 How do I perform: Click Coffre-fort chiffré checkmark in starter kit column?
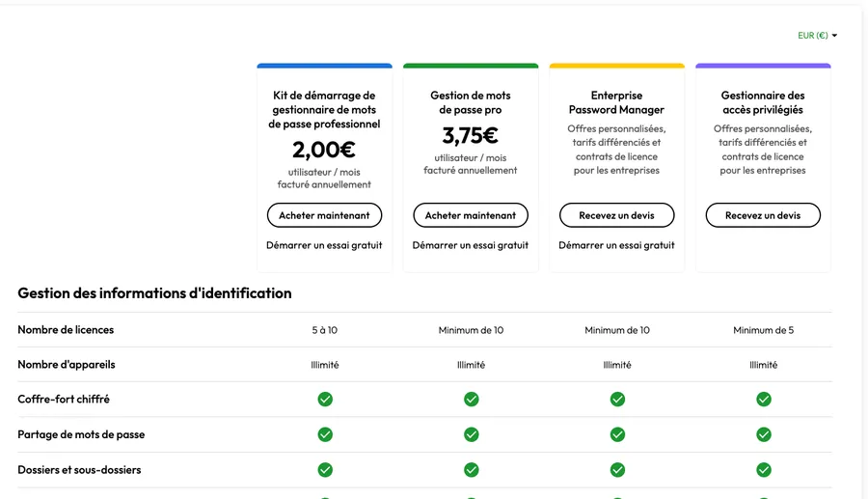(x=325, y=400)
